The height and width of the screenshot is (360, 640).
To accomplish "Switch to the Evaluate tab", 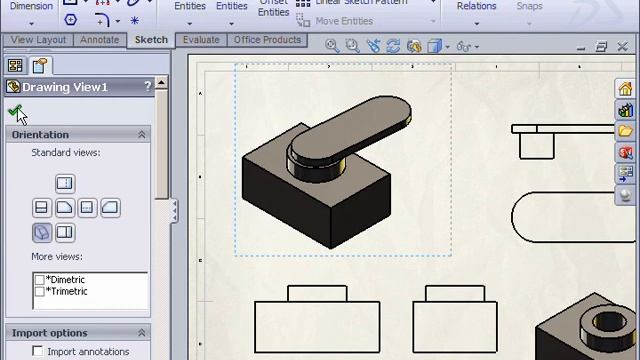I will click(201, 40).
